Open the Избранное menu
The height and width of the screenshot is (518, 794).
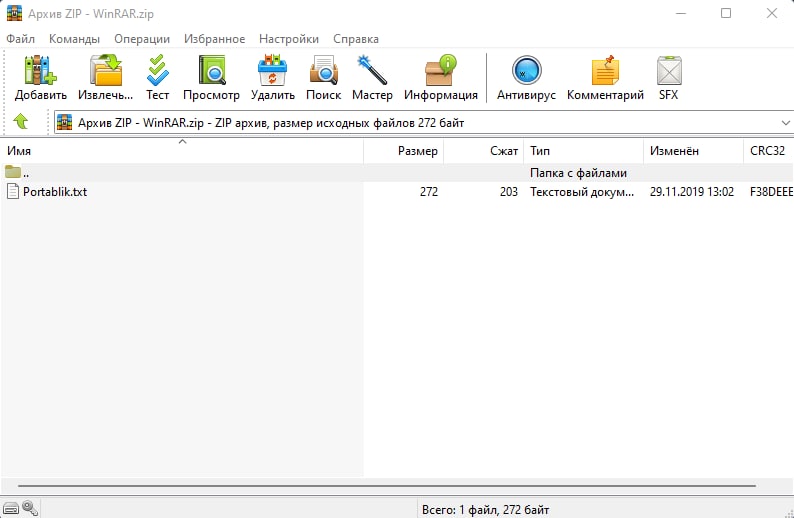point(214,39)
